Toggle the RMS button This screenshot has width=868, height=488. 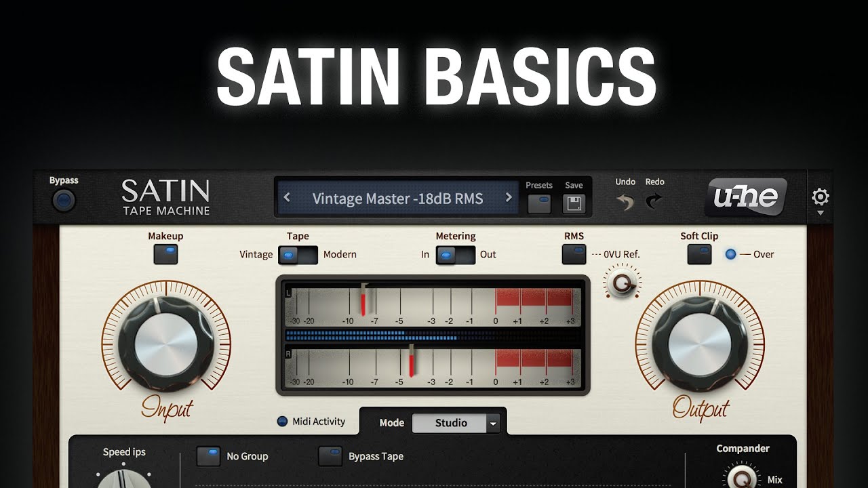(574, 254)
